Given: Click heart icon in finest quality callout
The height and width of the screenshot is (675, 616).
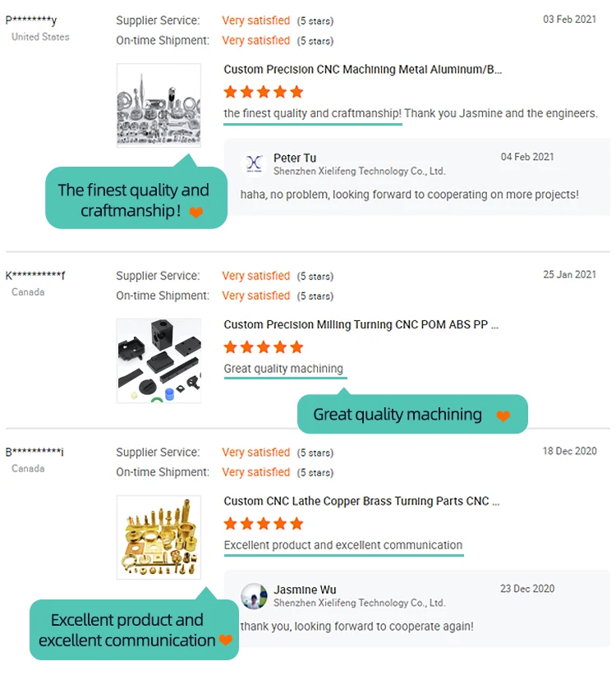Looking at the screenshot, I should (x=195, y=213).
